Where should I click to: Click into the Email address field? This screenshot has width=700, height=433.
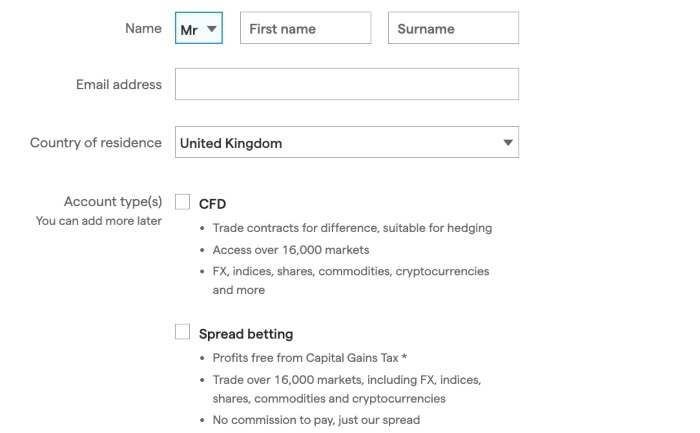[347, 84]
